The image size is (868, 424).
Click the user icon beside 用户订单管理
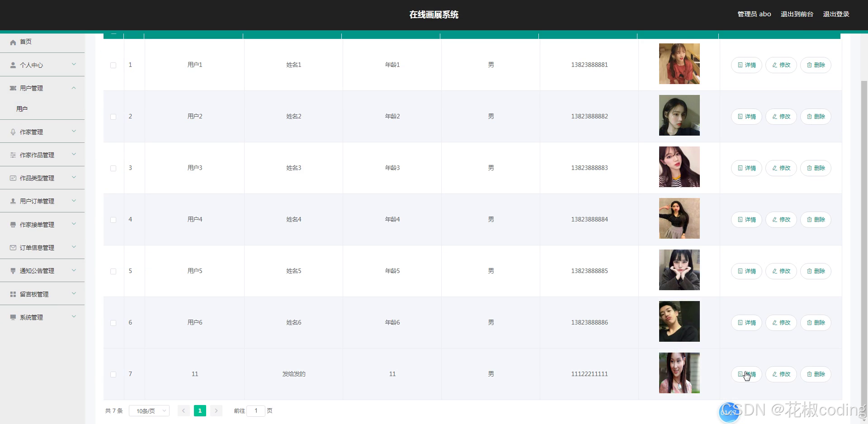pyautogui.click(x=13, y=201)
